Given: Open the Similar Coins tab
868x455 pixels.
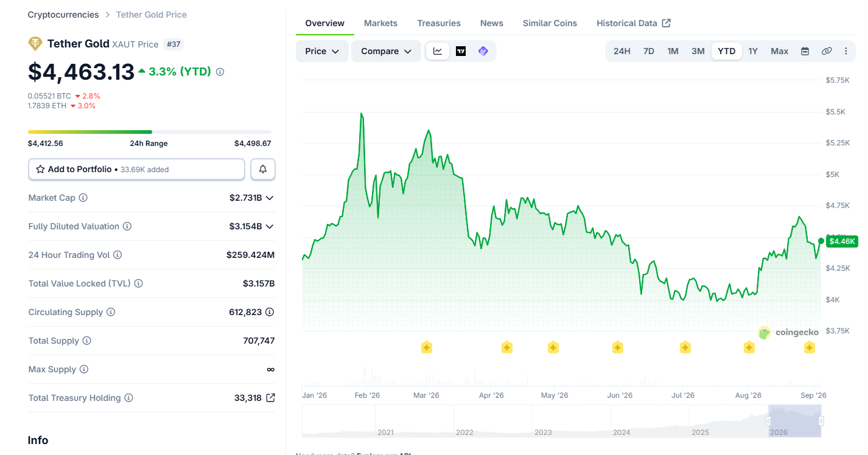Looking at the screenshot, I should (550, 23).
